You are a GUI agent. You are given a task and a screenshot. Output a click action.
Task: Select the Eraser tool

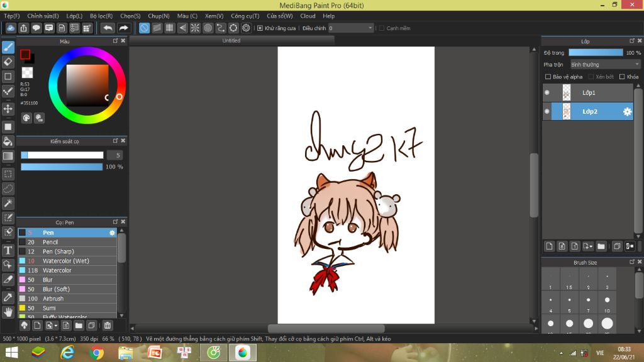(8, 62)
